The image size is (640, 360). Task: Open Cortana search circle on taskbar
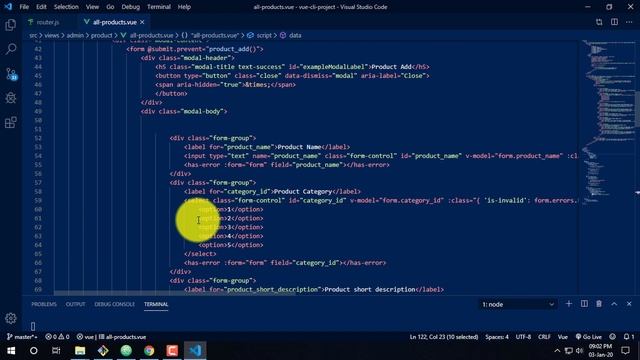[34, 351]
